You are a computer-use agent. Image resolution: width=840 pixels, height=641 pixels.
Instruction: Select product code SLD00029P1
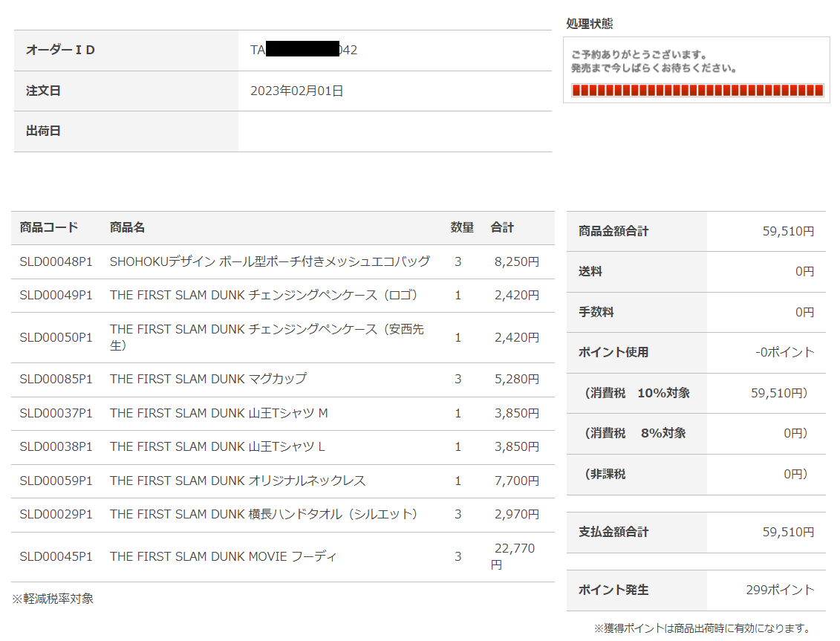coord(56,515)
